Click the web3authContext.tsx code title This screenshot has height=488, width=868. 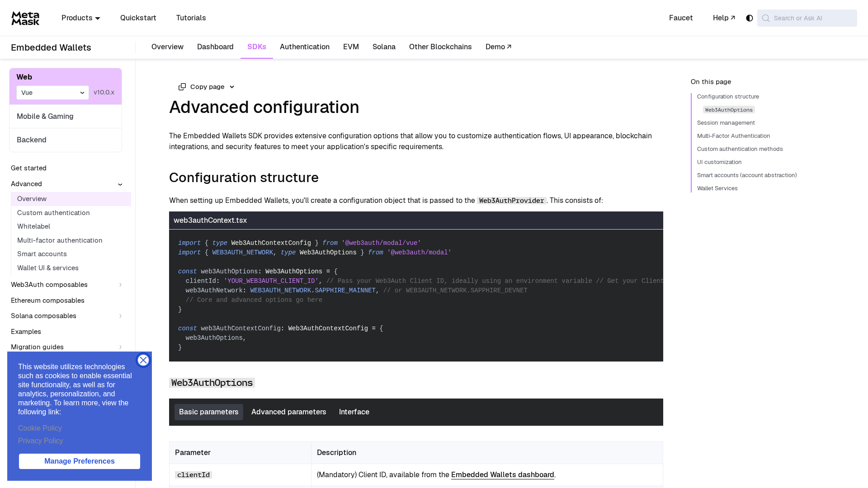(x=210, y=221)
